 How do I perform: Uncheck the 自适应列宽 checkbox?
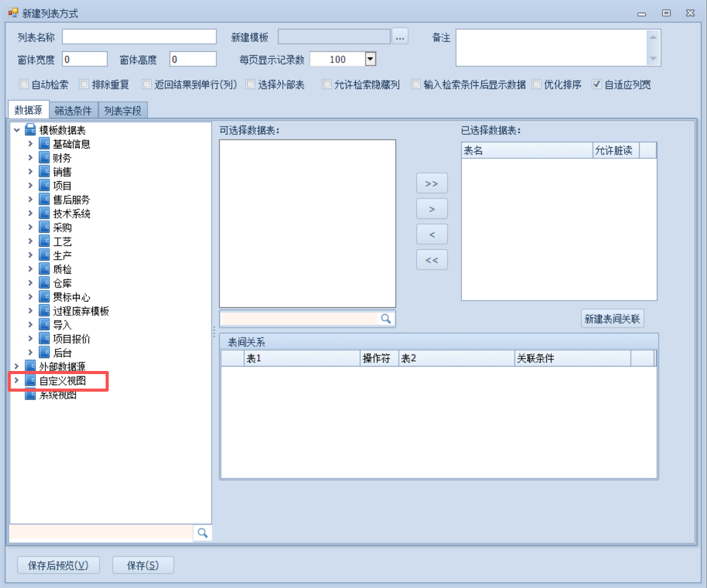(597, 85)
